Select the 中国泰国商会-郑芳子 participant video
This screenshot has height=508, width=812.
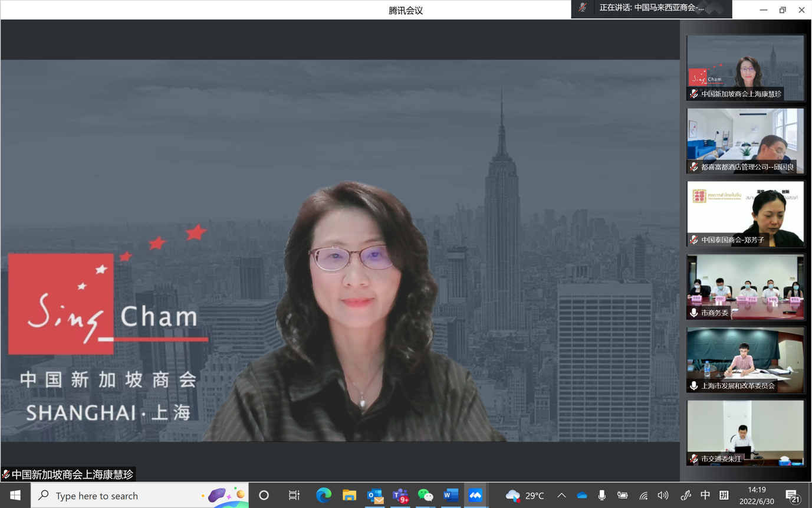coord(745,214)
